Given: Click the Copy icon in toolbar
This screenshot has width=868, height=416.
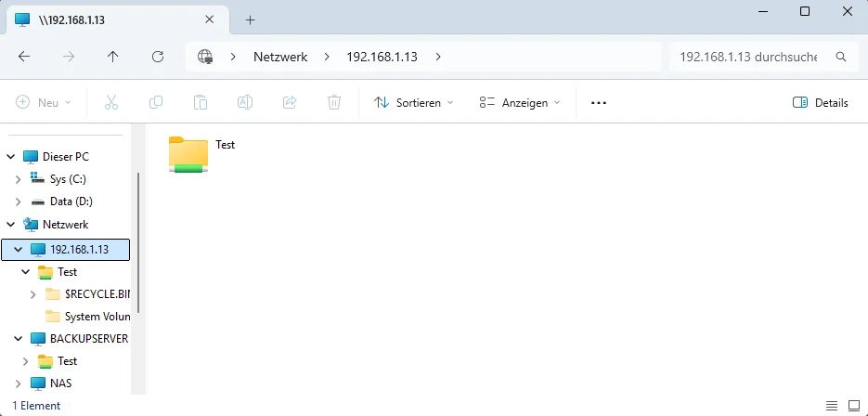Looking at the screenshot, I should (x=156, y=102).
